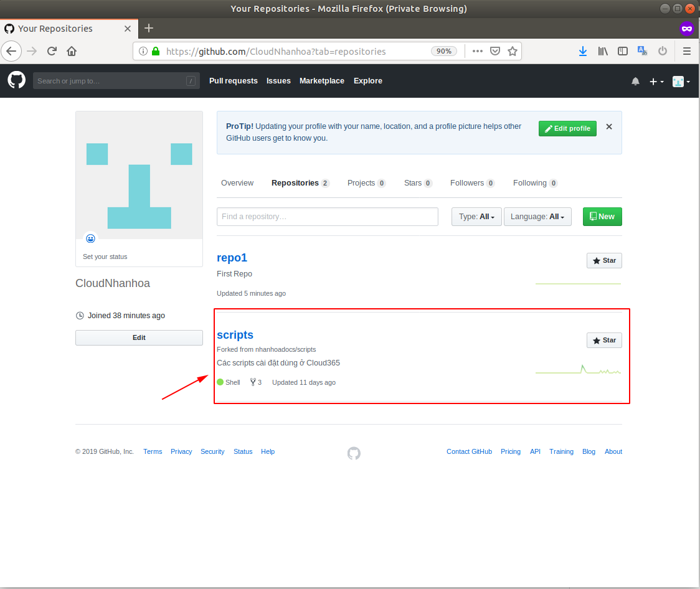Click the green New repository button
The image size is (700, 589).
coord(602,217)
